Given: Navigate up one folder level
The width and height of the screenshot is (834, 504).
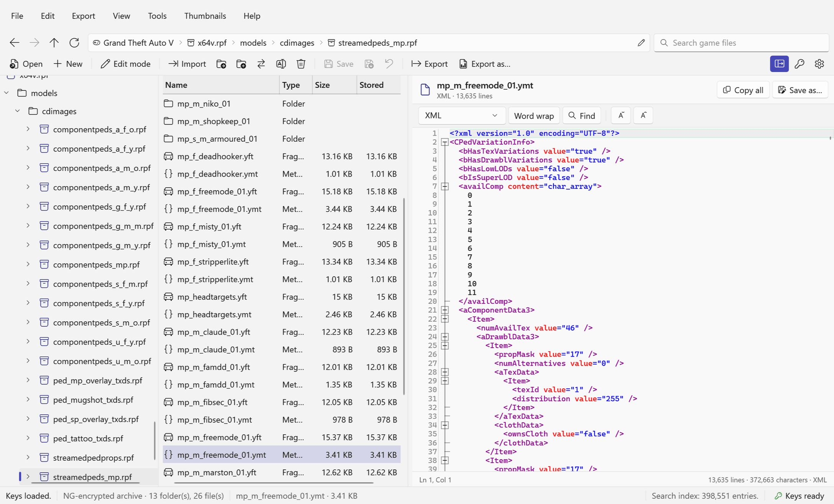Looking at the screenshot, I should tap(54, 43).
